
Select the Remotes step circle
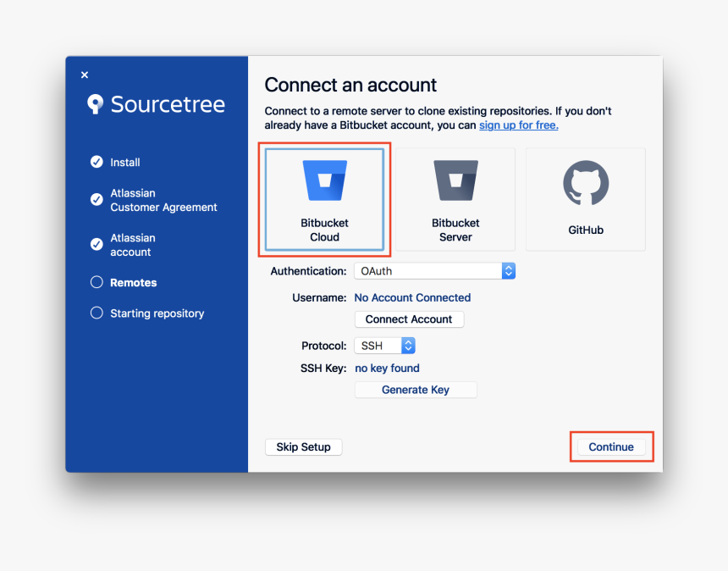point(96,281)
